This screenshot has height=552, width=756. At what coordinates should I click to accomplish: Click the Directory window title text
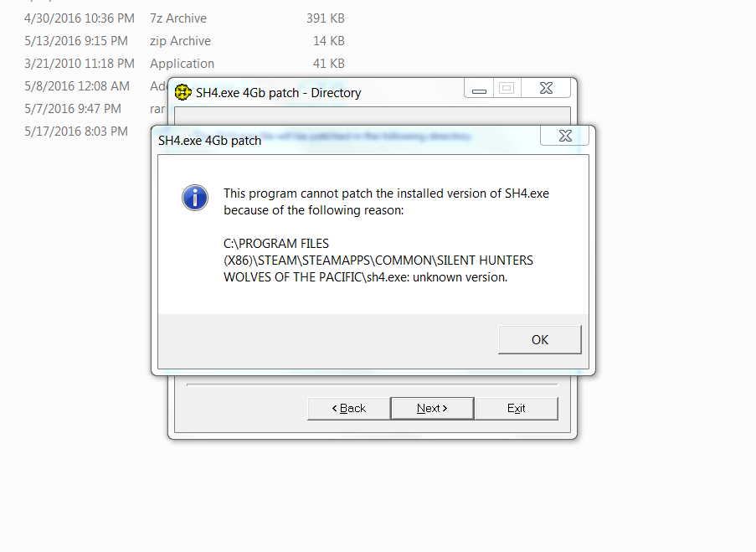pyautogui.click(x=278, y=93)
